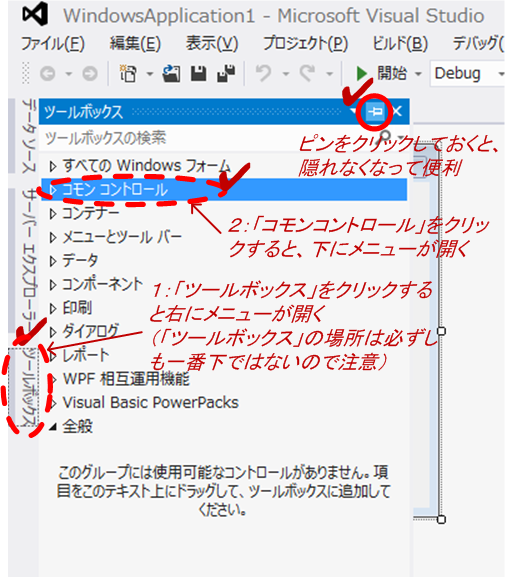This screenshot has width=505, height=578.
Task: Collapse the 全般 group
Action: pyautogui.click(x=53, y=427)
